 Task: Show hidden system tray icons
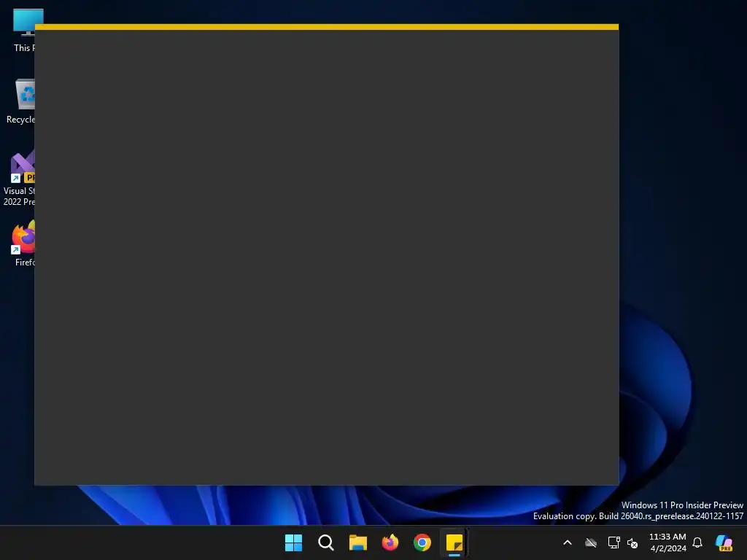[568, 542]
